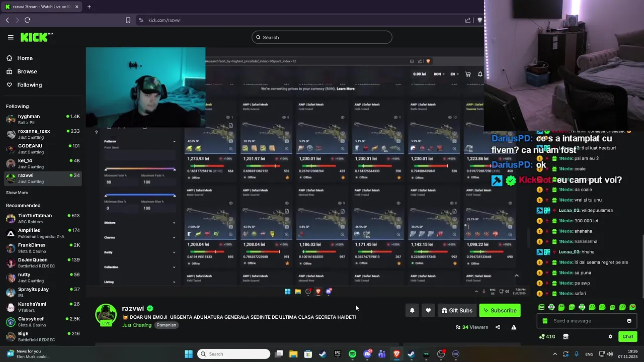Open hyghman's channel in Following list
644x362 pixels.
click(x=43, y=119)
